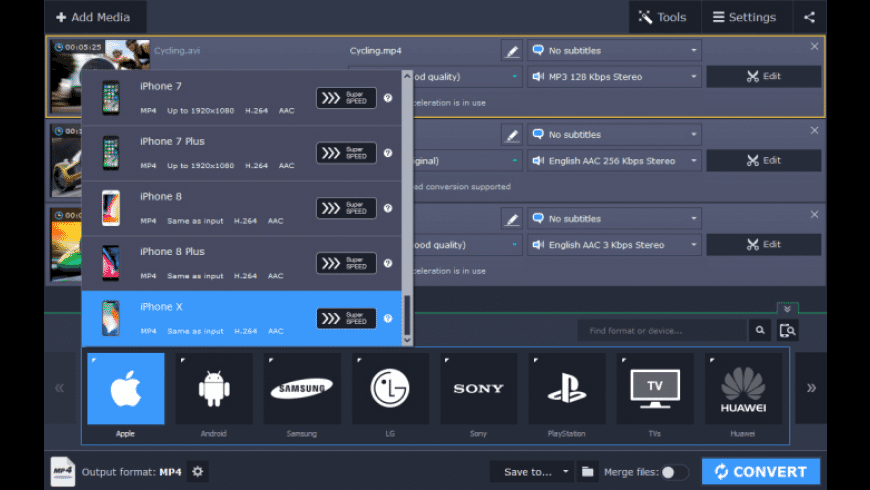The image size is (870, 490).
Task: Open the output folder icon
Action: (587, 472)
